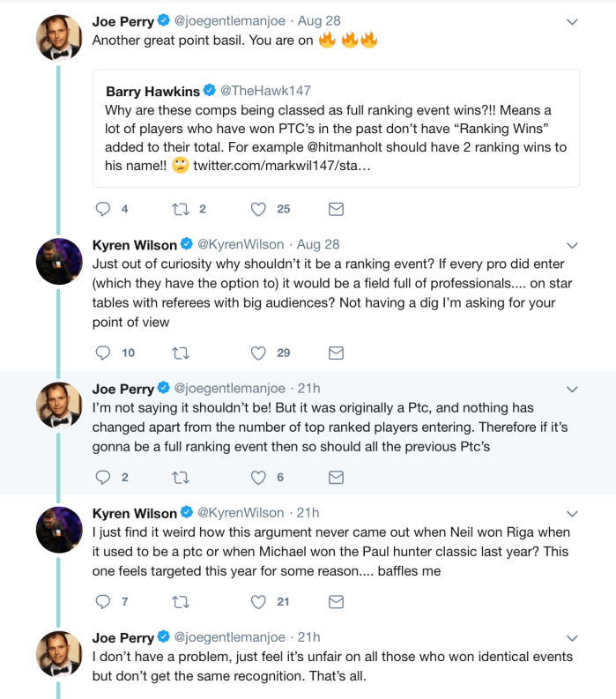Image resolution: width=616 pixels, height=699 pixels.
Task: Reply to Kyren Wilson's 'Just out of curiosity' tweet
Action: pyautogui.click(x=103, y=353)
